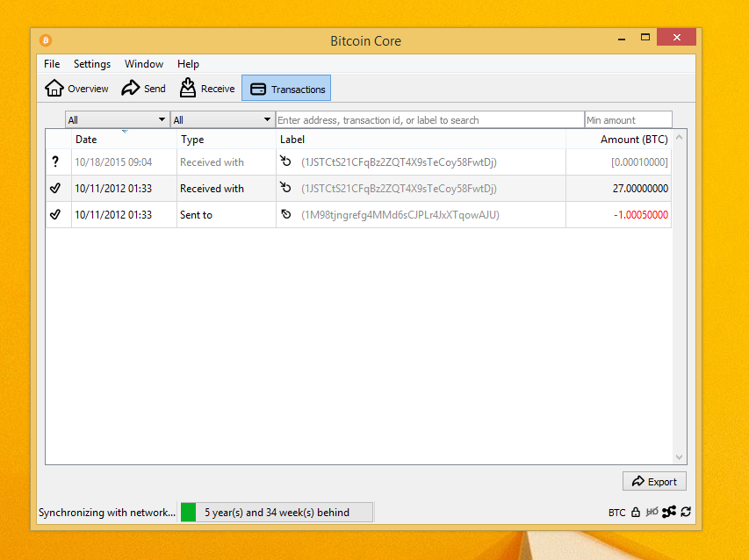
Task: Sort by the Date column header
Action: click(124, 140)
